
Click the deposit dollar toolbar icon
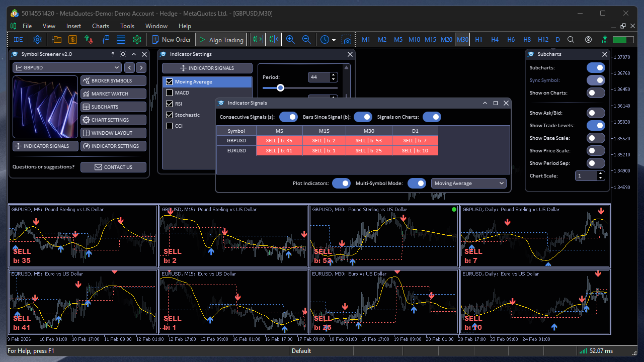coord(73,39)
